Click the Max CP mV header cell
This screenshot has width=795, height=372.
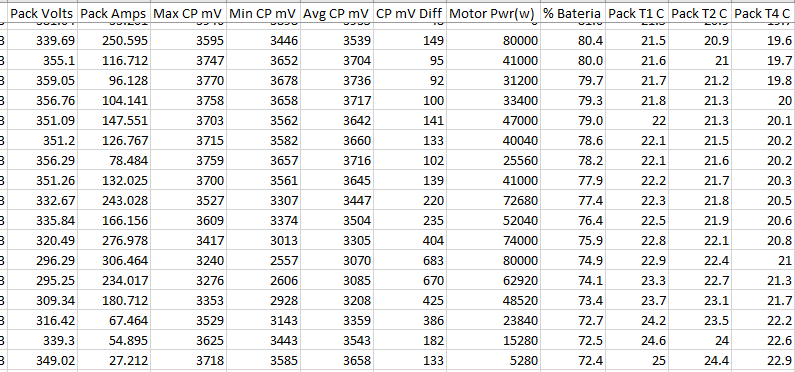188,14
